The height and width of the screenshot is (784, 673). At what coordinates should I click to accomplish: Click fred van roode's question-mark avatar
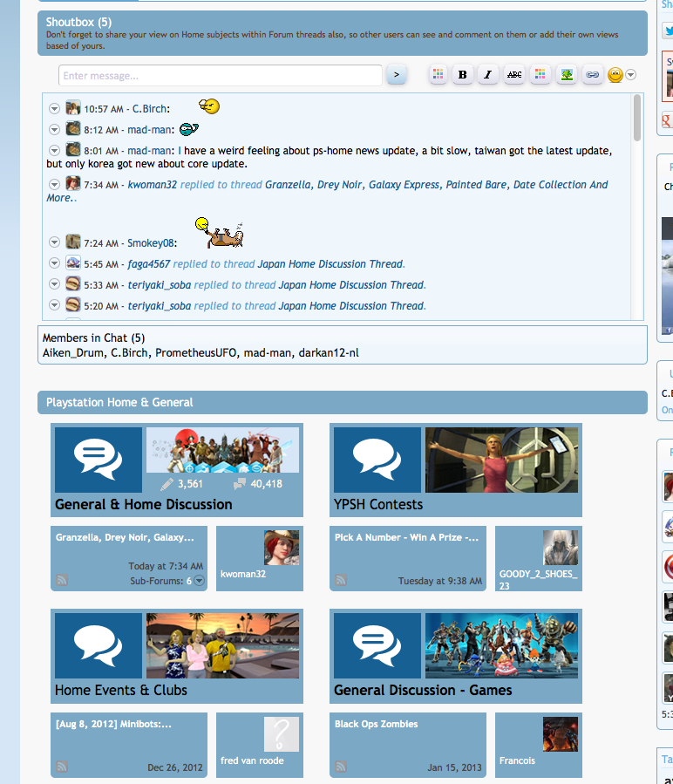coord(282,734)
